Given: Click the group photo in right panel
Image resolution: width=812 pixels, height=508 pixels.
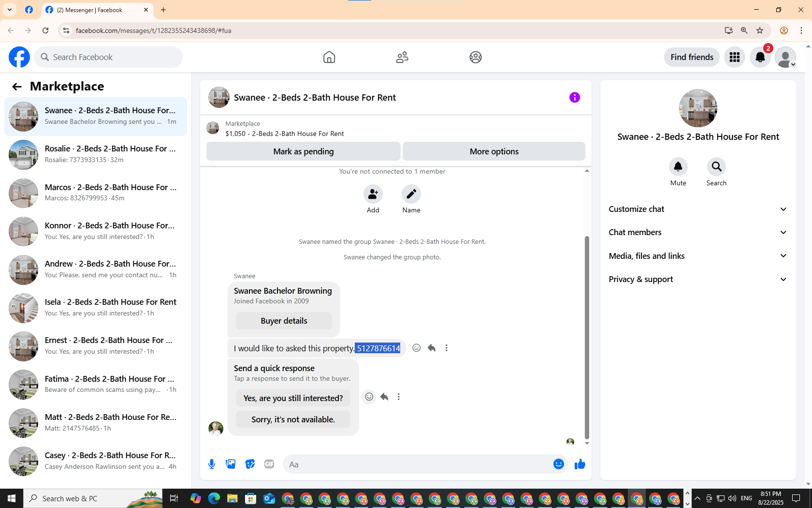Looking at the screenshot, I should click(x=698, y=108).
